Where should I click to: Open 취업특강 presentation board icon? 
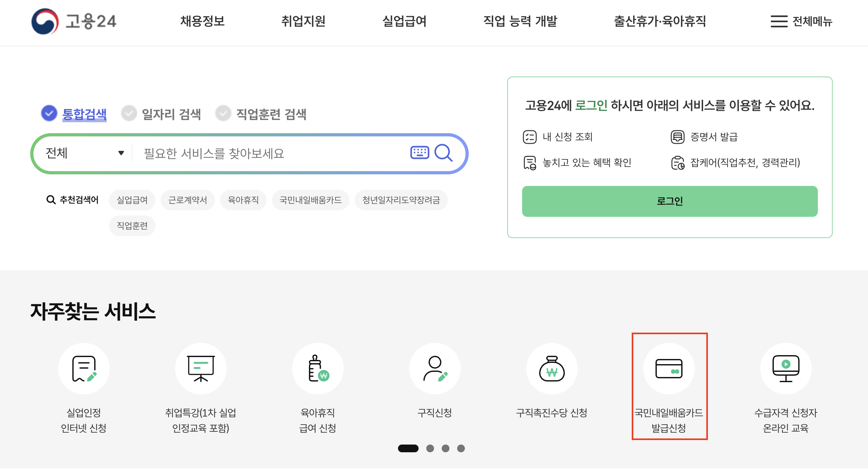[201, 369]
